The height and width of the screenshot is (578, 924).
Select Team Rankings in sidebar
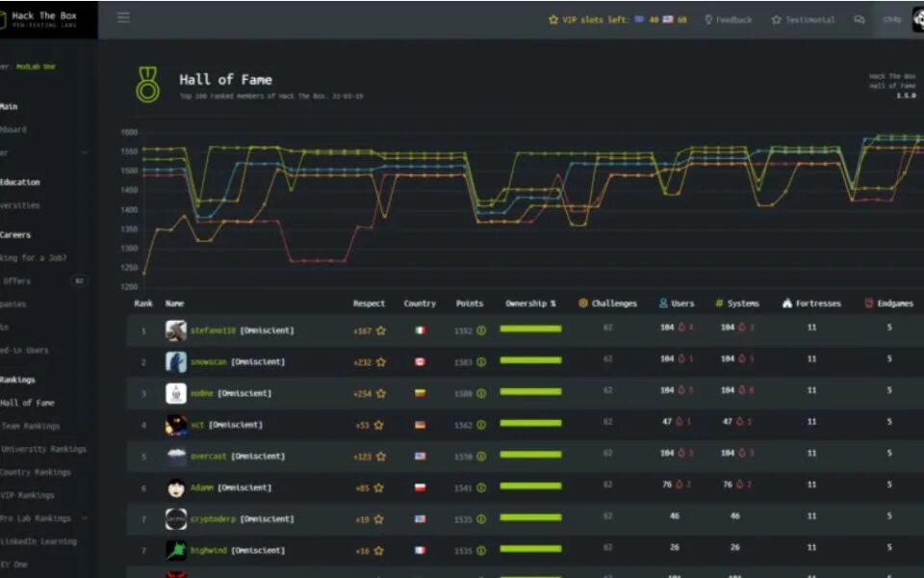tap(30, 426)
